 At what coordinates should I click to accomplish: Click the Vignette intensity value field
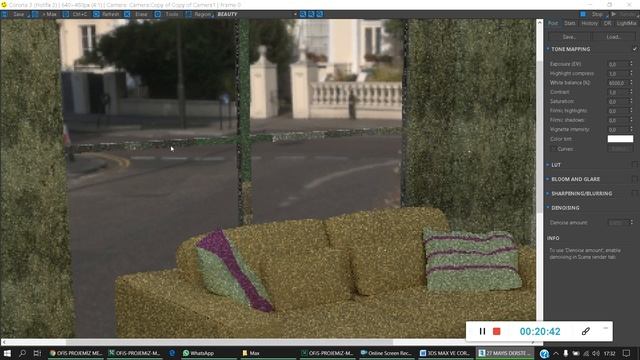click(618, 130)
